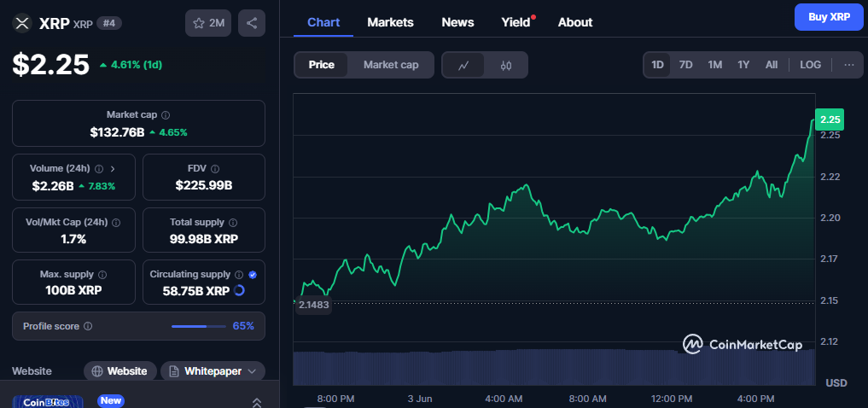
Task: Switch to line chart view icon
Action: click(x=463, y=65)
